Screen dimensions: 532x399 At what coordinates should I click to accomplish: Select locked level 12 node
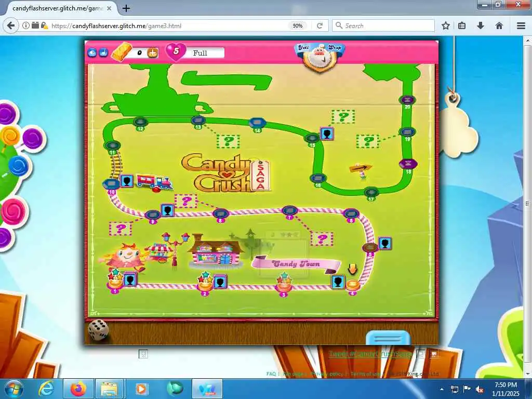(x=140, y=123)
